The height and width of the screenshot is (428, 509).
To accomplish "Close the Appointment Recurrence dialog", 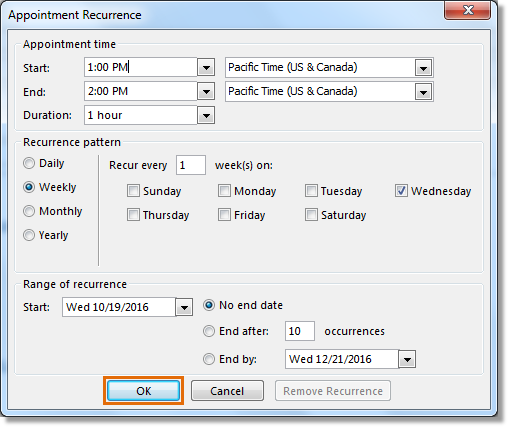I will 468,10.
